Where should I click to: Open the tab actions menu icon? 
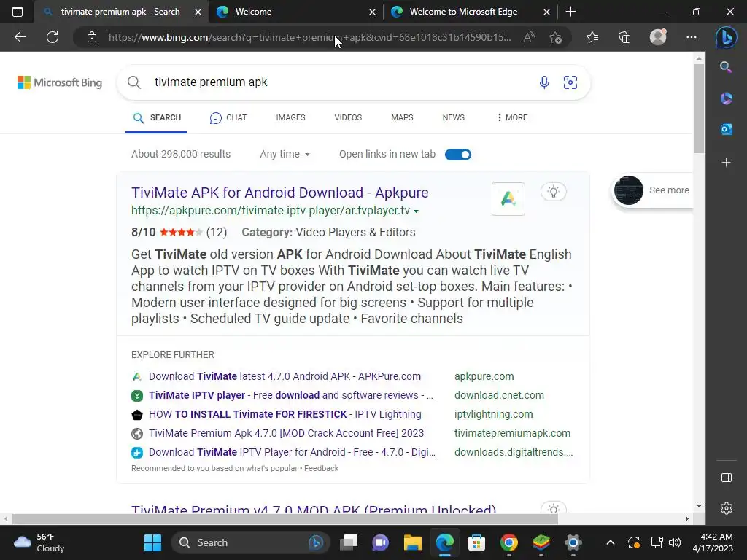(x=18, y=12)
